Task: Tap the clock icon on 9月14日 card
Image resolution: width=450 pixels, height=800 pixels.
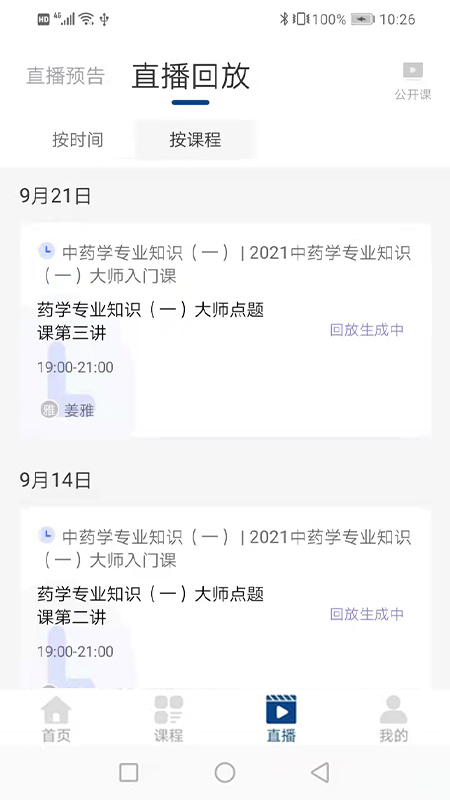Action: (x=47, y=535)
